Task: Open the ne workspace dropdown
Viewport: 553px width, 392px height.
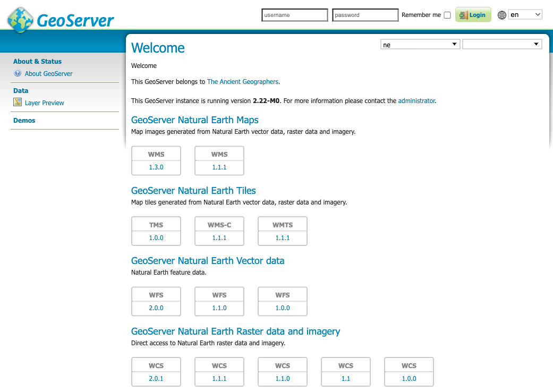Action: [x=420, y=45]
